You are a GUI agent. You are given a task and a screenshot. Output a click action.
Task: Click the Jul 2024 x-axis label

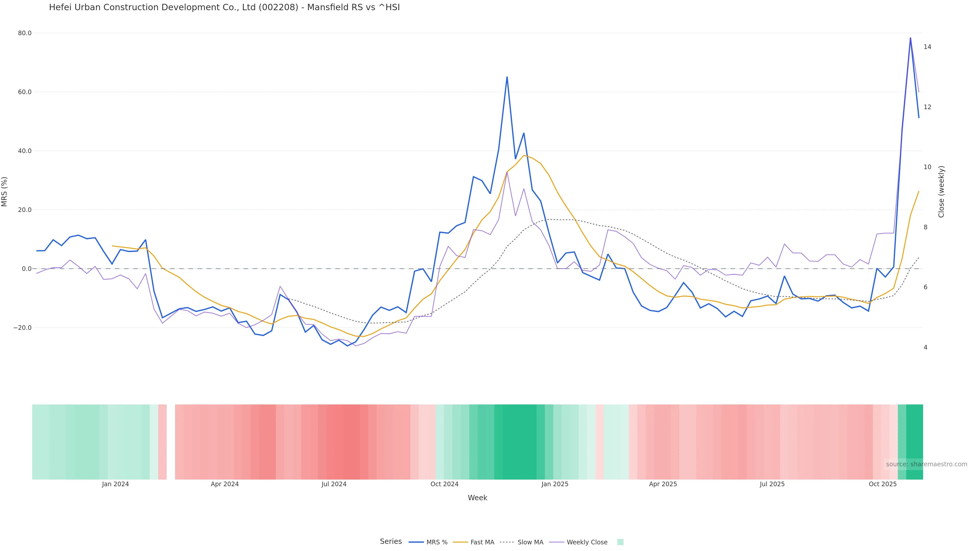334,484
